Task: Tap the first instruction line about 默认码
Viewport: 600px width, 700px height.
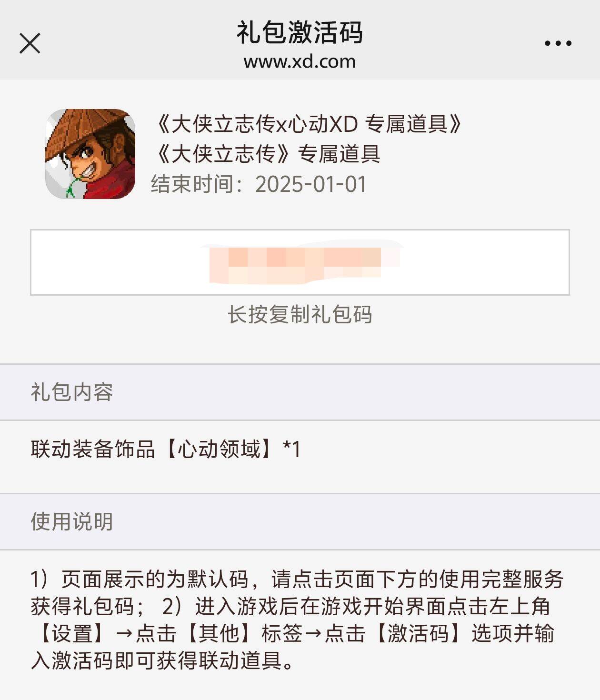Action: pos(298,579)
